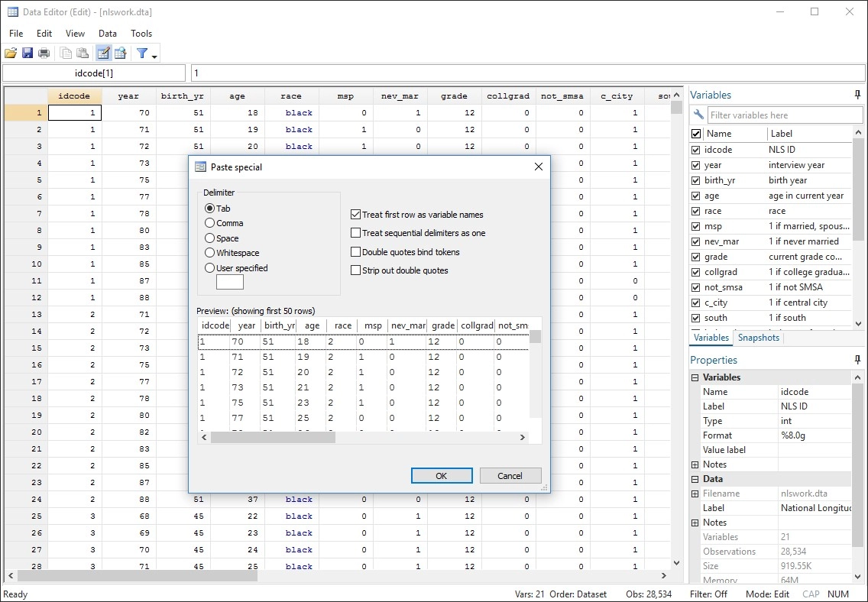Screen dimensions: 868x602
Task: Click OK in Paste special dialog
Action: click(442, 475)
